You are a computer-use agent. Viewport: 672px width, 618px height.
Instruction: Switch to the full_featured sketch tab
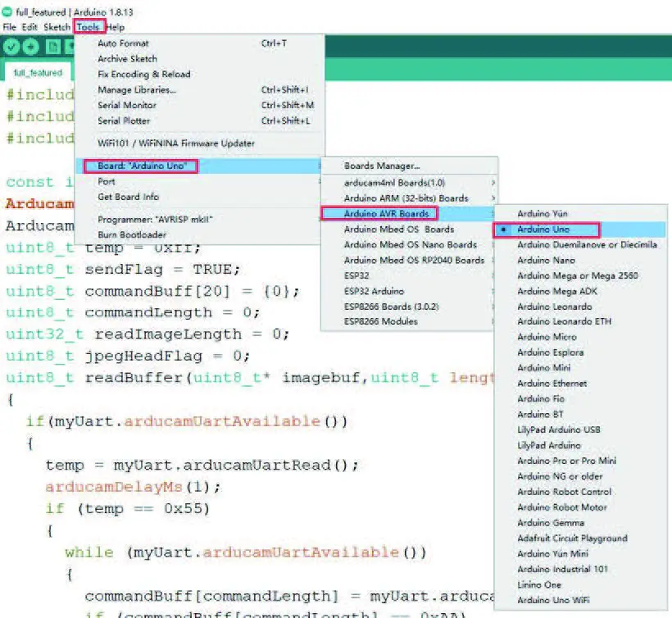pyautogui.click(x=39, y=72)
